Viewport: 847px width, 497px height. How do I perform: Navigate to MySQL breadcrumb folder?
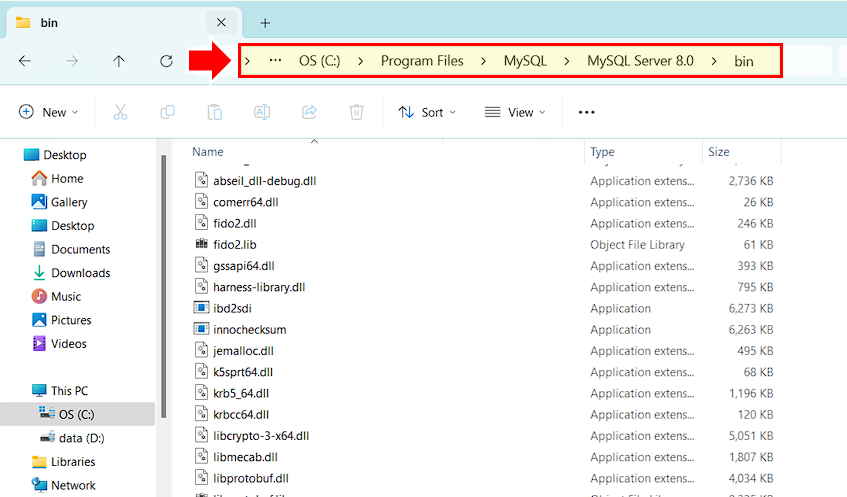[525, 61]
